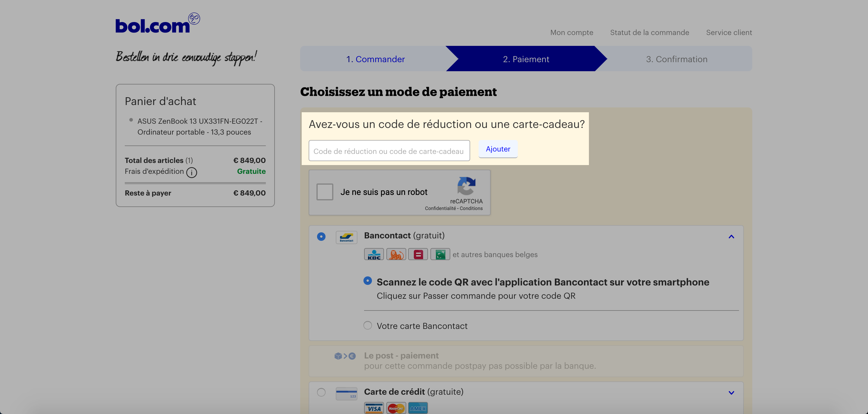Click the ING lion bank icon
The width and height of the screenshot is (868, 414).
[x=396, y=254]
